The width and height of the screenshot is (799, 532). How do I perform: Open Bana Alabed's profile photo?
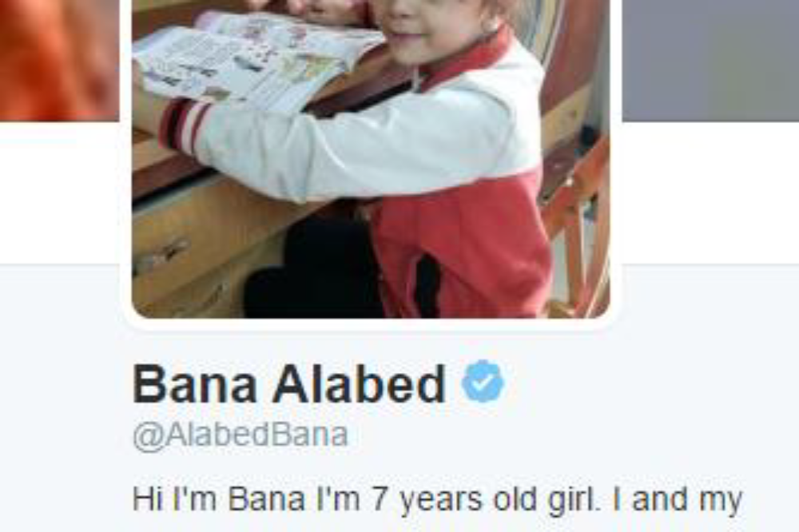371,158
